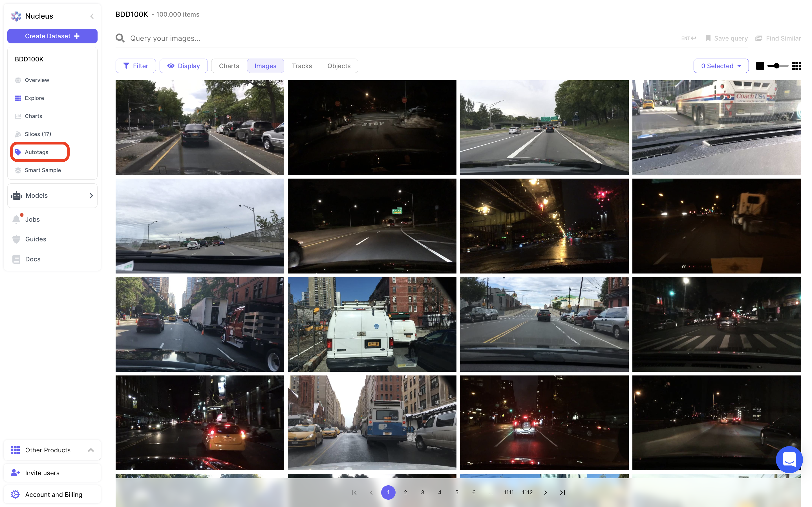
Task: Jump to last page icon
Action: pos(562,492)
